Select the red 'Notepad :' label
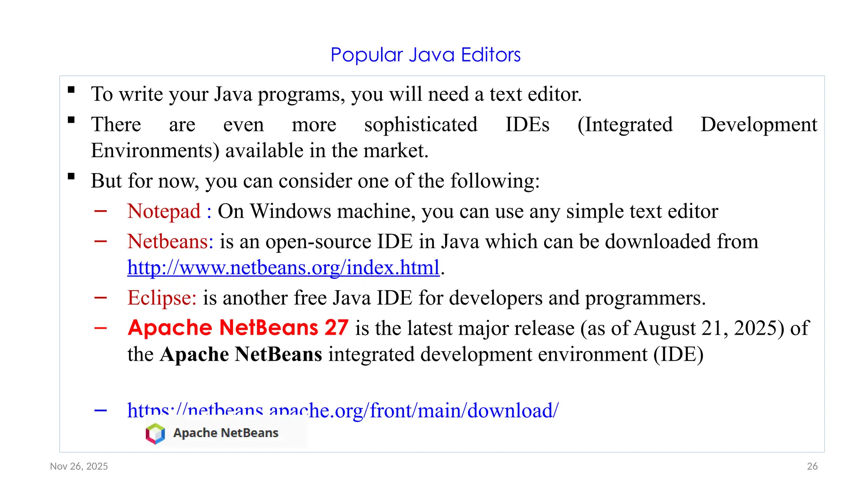This screenshot has width=868, height=488. (170, 211)
